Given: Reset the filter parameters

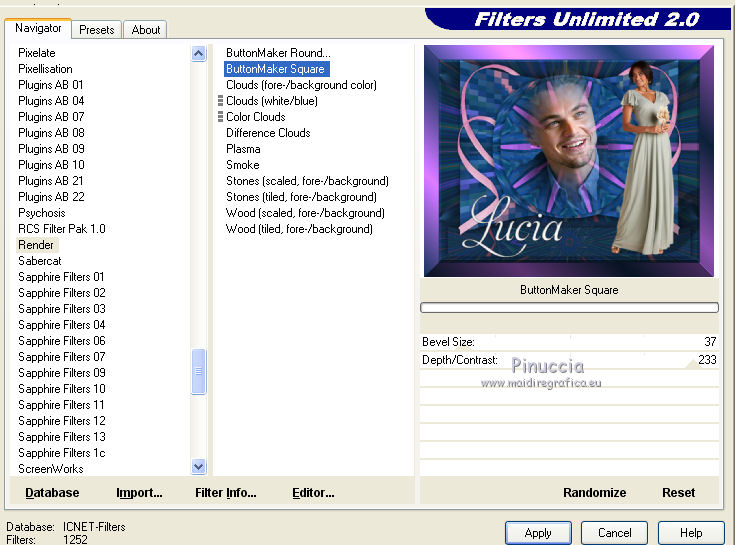Looking at the screenshot, I should pyautogui.click(x=678, y=493).
